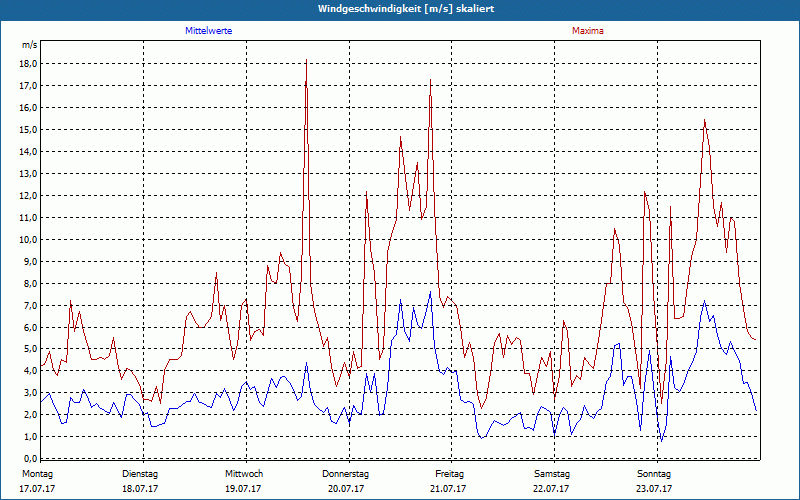Screen dimensions: 800x500
Task: Click the 'Dienstag' day label
Action: tap(140, 474)
